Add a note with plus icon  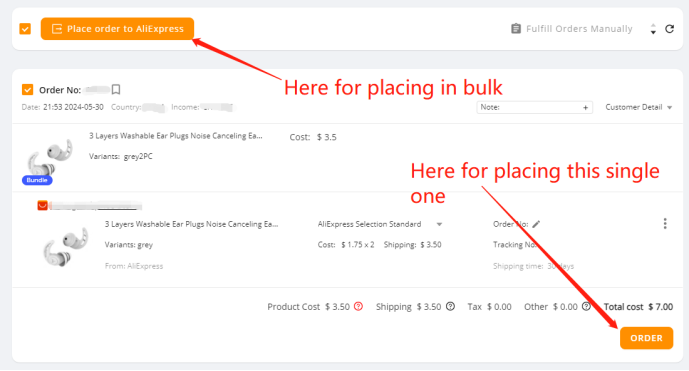[585, 107]
